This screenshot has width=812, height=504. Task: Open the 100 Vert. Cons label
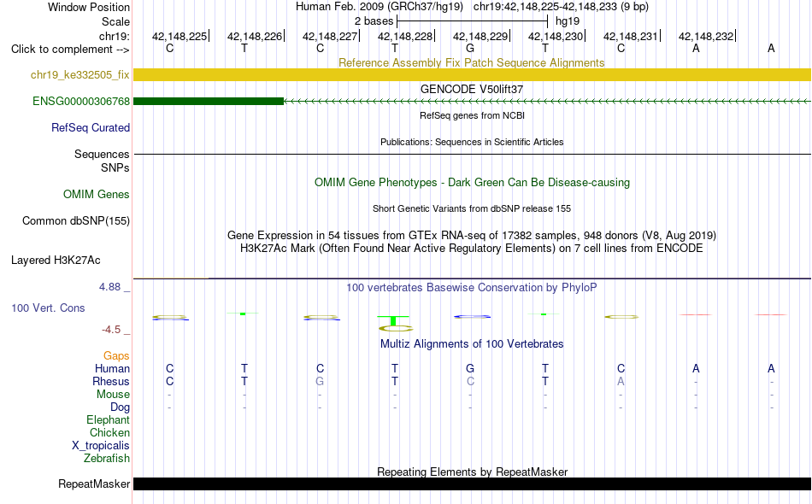[x=48, y=308]
